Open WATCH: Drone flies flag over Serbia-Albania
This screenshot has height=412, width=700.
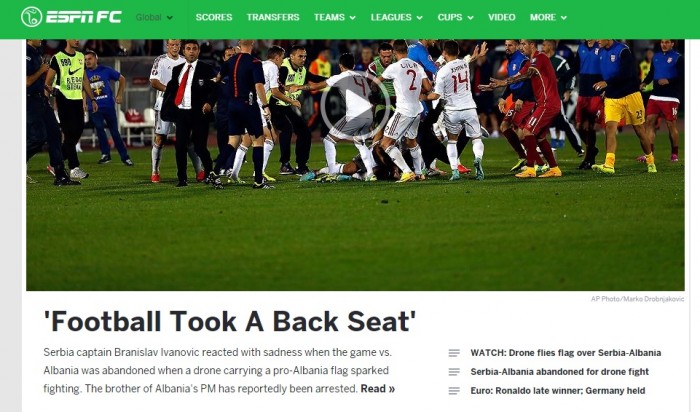pyautogui.click(x=566, y=353)
